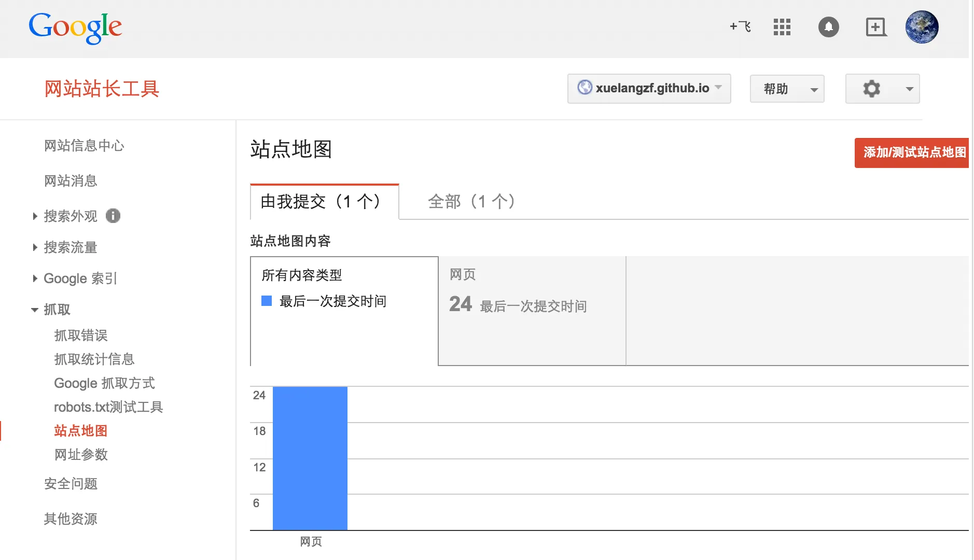Open Google 抓取方式 in the sidebar
This screenshot has width=974, height=560.
pyautogui.click(x=104, y=383)
